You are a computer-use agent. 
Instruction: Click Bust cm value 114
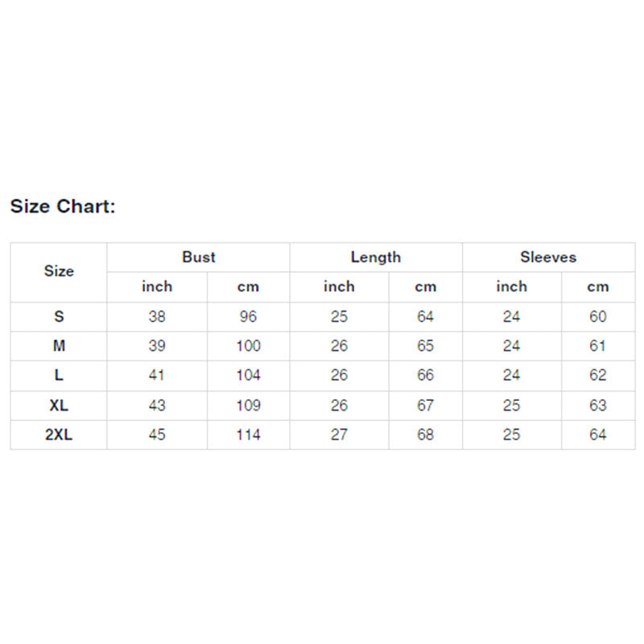click(x=248, y=435)
